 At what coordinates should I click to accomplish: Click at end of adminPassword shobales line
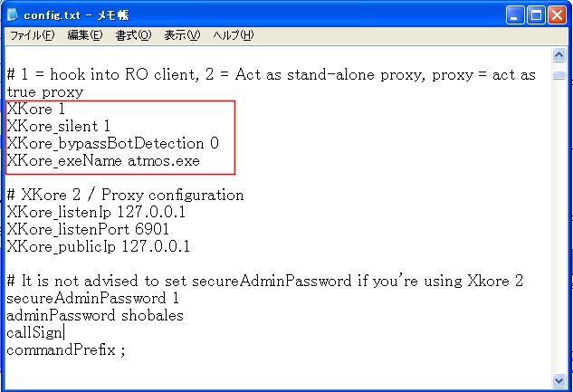pos(184,315)
